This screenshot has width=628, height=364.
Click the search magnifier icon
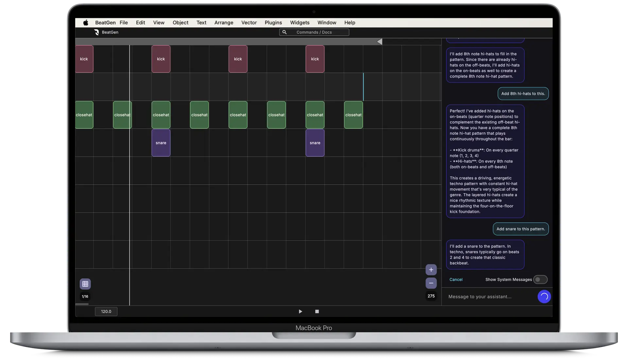284,32
